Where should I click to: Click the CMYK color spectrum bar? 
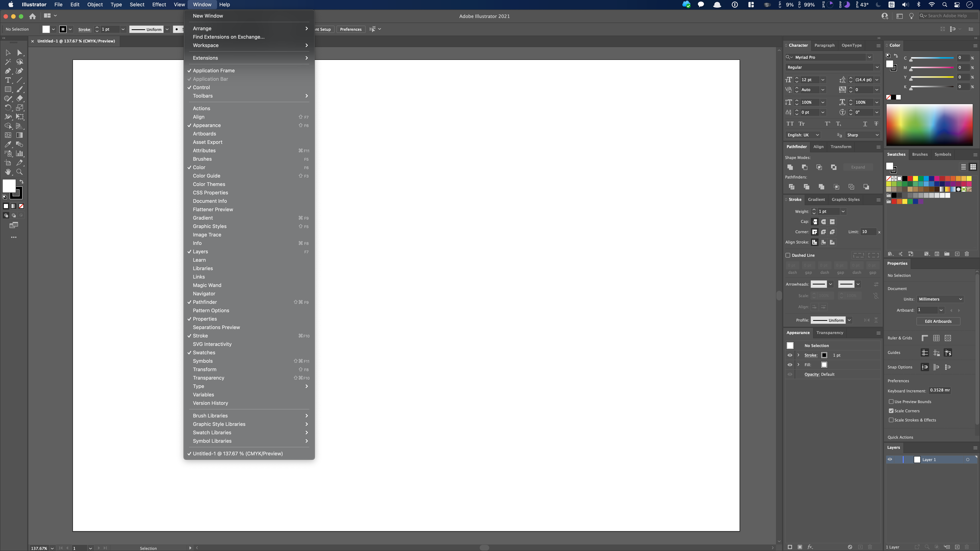(x=929, y=125)
